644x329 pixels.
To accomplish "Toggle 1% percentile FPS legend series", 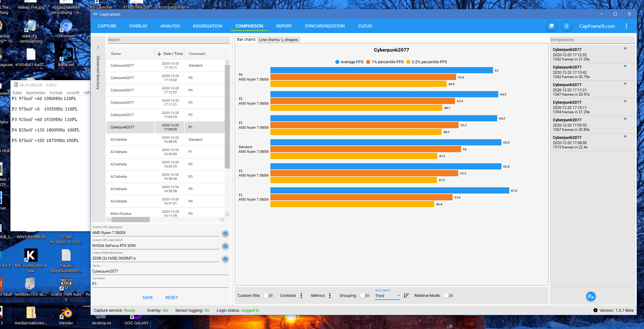I will coord(385,62).
